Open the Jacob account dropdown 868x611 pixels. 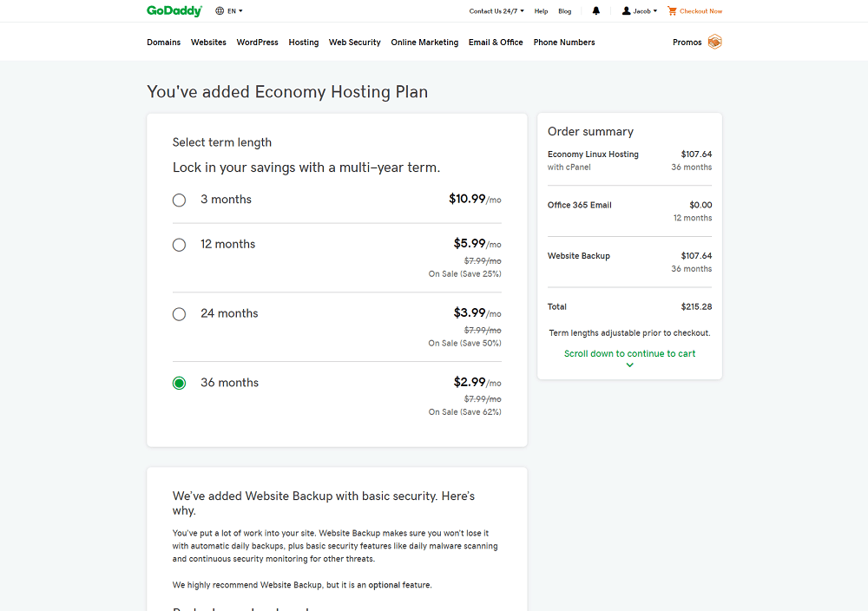point(645,11)
